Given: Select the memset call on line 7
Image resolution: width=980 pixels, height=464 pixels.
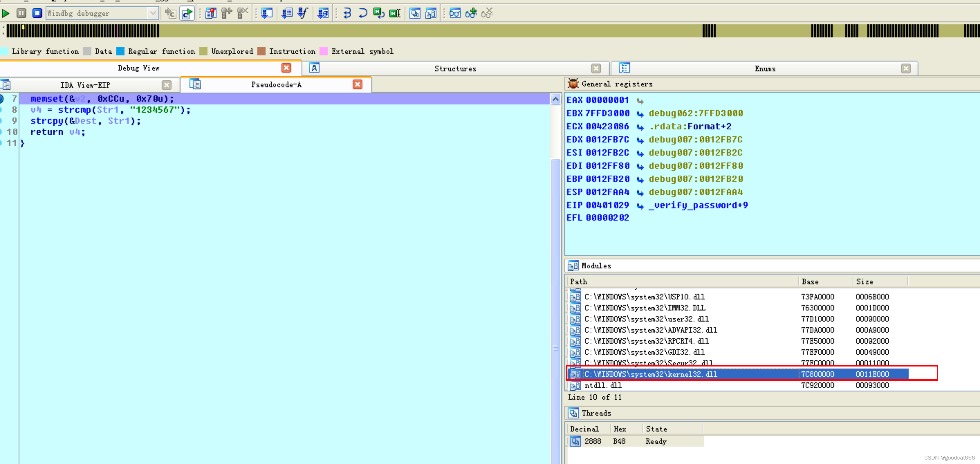Looking at the screenshot, I should tap(102, 99).
